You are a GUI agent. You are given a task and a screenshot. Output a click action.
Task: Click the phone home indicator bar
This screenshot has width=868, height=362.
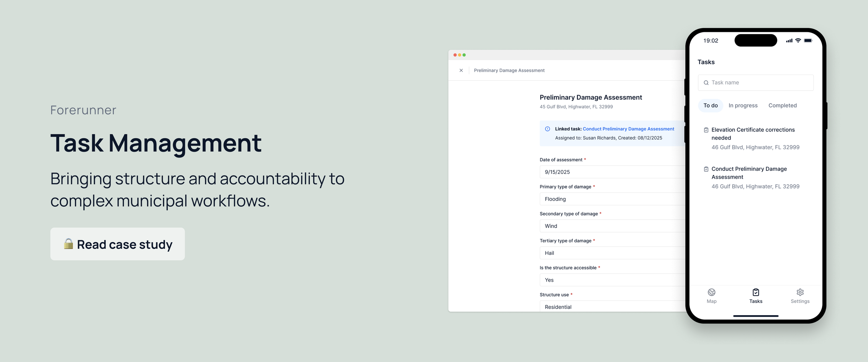756,316
